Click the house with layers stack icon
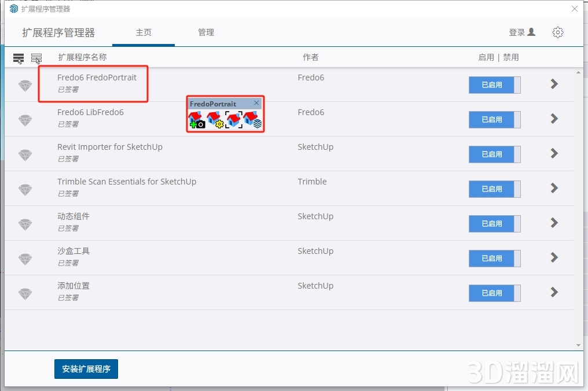 252,120
